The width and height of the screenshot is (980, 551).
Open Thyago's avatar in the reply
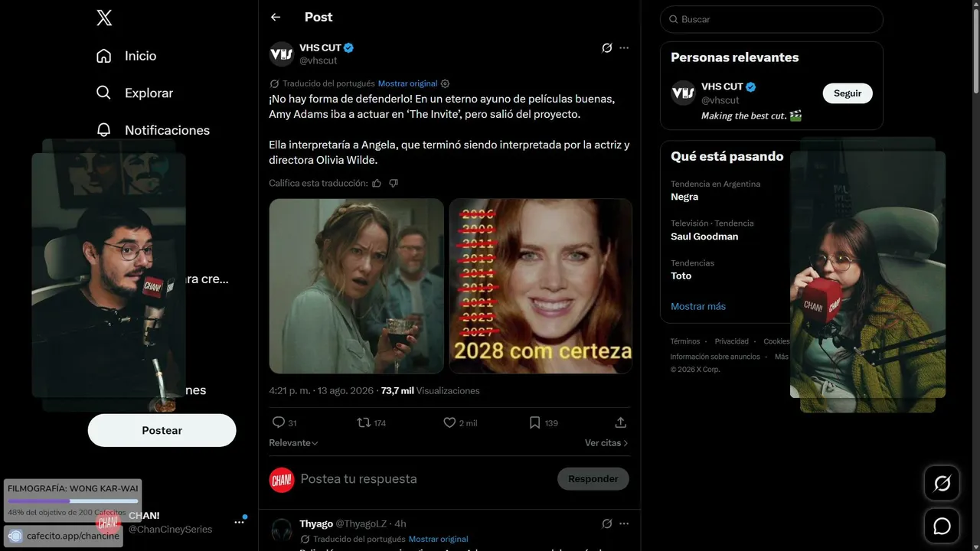tap(282, 530)
